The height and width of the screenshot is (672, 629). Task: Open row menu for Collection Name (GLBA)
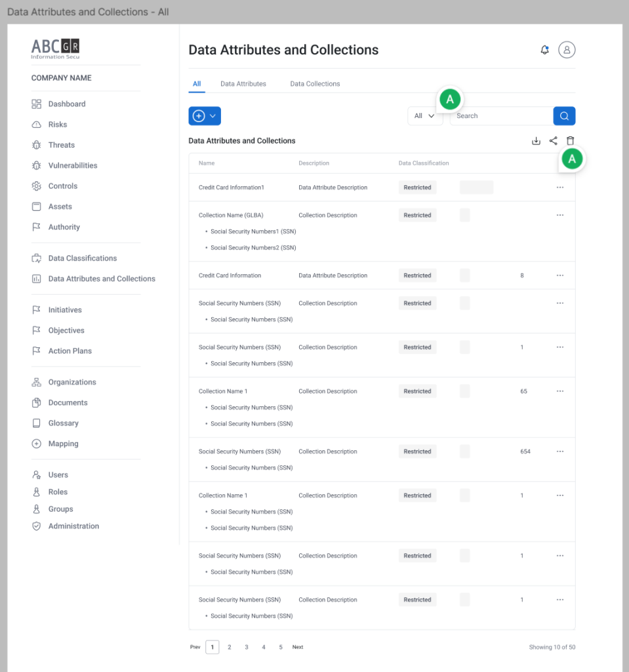(559, 215)
